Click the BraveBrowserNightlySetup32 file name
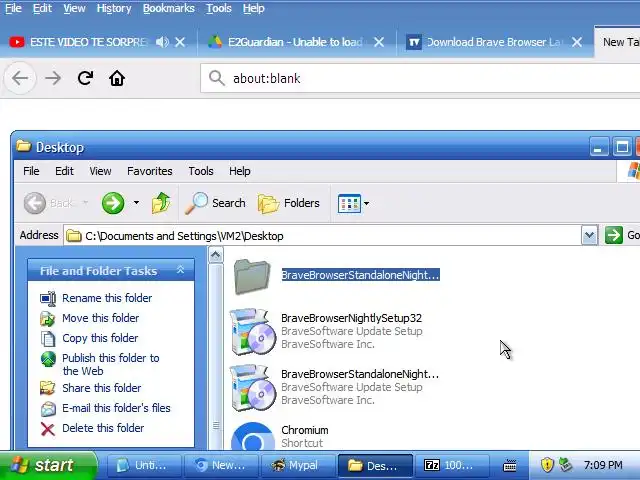Screen dimensions: 640x480 (351, 318)
